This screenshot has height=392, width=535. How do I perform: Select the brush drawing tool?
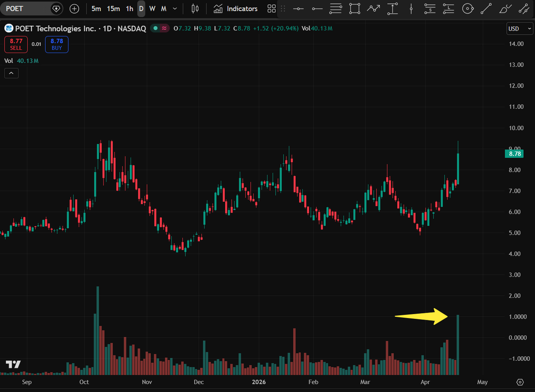[x=505, y=8]
